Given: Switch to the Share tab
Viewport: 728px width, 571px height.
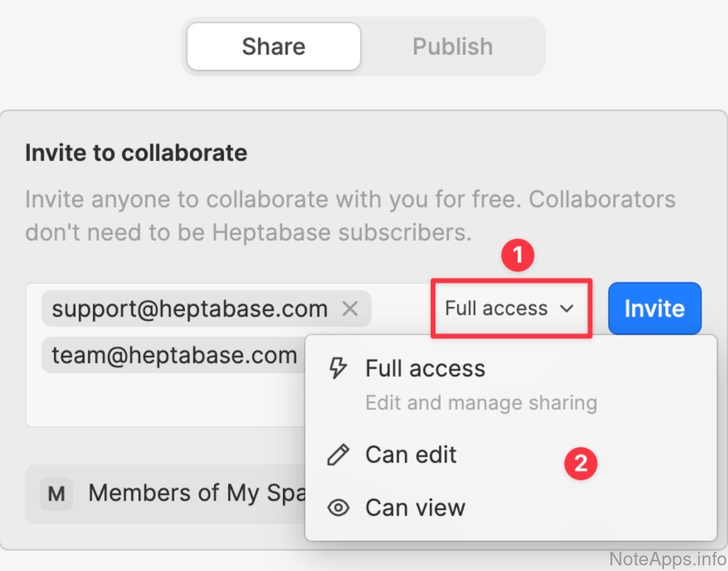Looking at the screenshot, I should (x=273, y=47).
